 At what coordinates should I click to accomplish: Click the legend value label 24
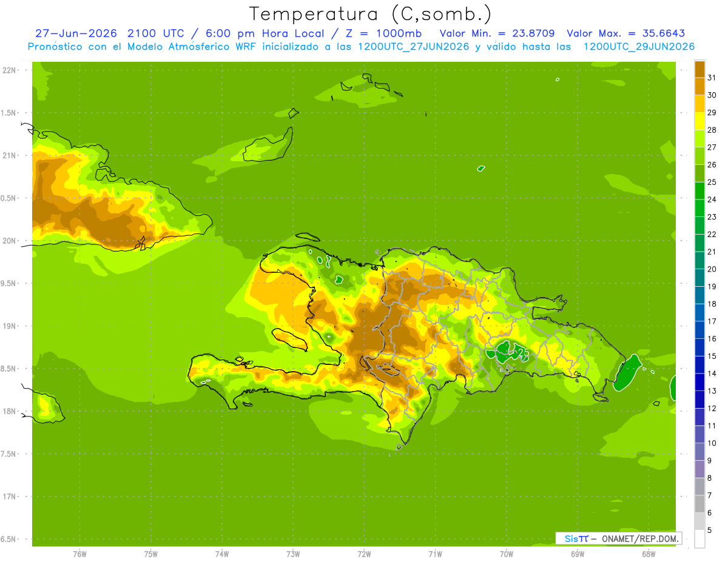tap(712, 199)
